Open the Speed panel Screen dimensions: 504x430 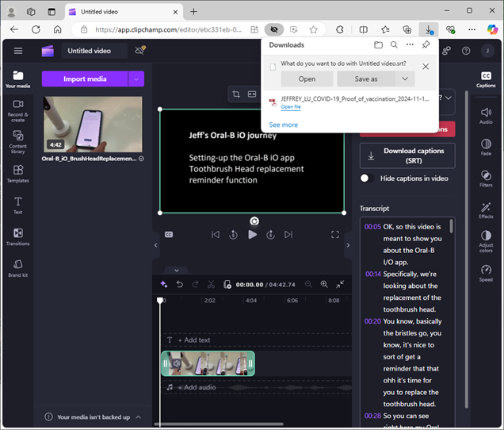coord(486,274)
